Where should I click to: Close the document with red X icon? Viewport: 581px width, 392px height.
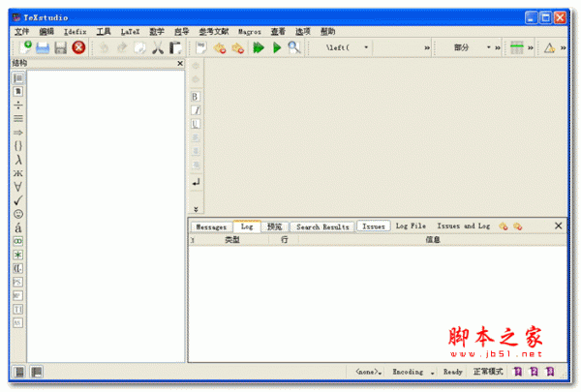[x=78, y=47]
